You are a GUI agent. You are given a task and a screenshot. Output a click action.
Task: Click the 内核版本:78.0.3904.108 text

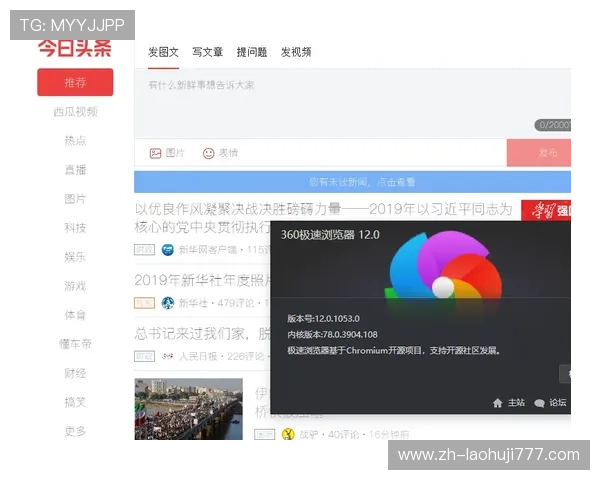tap(332, 335)
